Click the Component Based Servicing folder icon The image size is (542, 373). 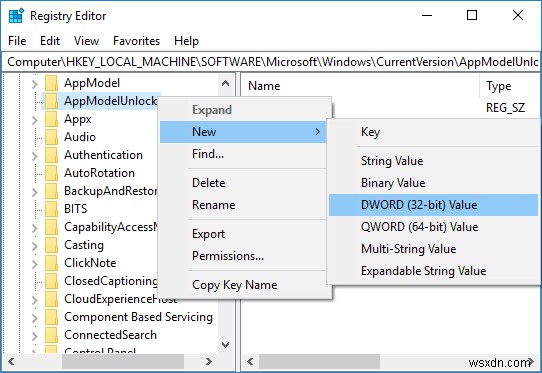[x=51, y=317]
